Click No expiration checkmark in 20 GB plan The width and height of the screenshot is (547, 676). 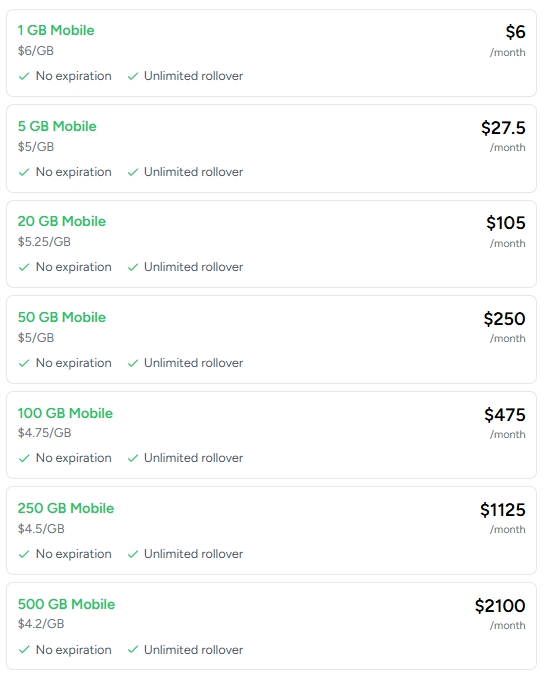24,267
